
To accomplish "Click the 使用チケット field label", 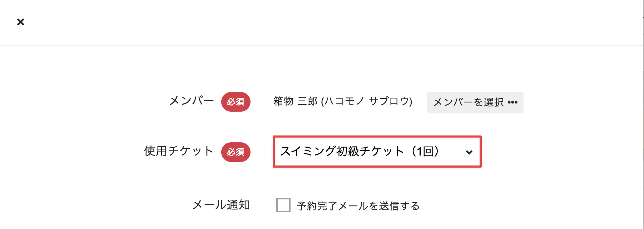I will pyautogui.click(x=179, y=151).
